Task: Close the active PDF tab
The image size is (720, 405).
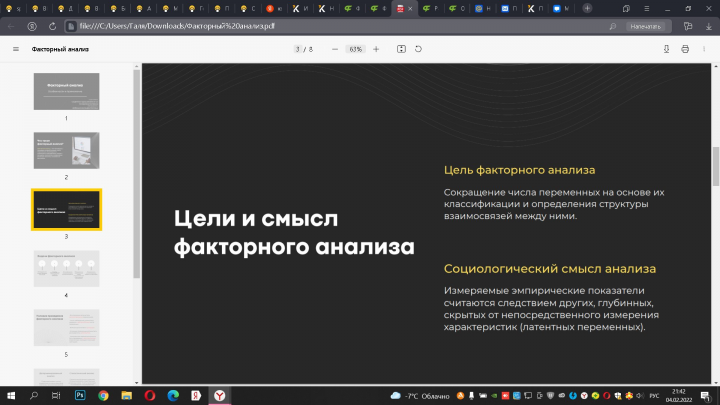Action: pyautogui.click(x=410, y=9)
